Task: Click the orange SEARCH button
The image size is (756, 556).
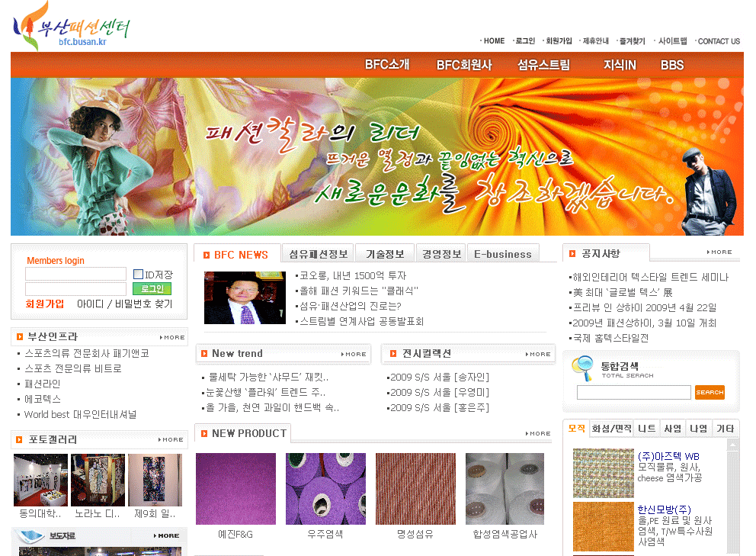Action: coord(710,393)
